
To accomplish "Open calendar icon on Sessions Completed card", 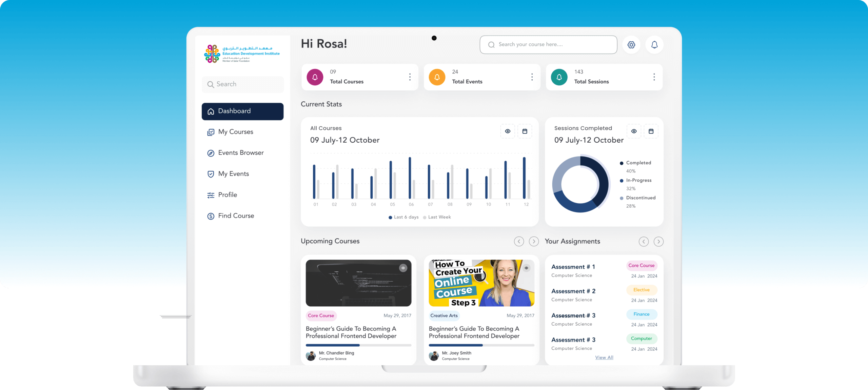I will (651, 131).
